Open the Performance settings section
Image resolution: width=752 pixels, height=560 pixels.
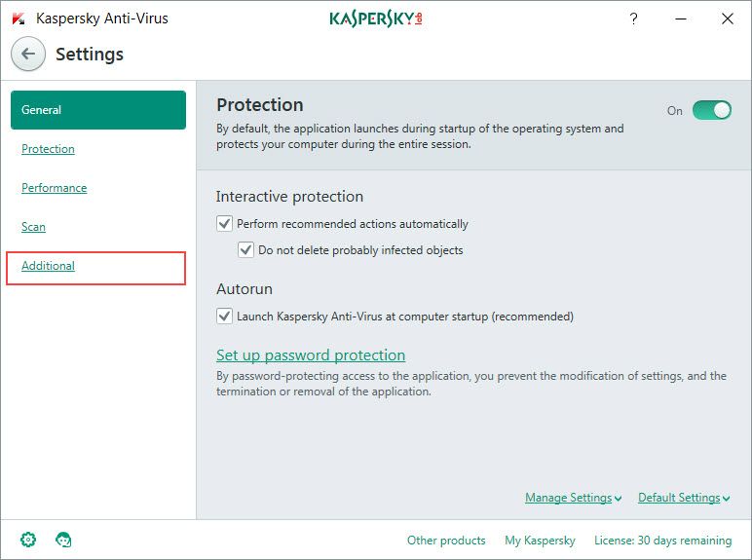coord(55,187)
